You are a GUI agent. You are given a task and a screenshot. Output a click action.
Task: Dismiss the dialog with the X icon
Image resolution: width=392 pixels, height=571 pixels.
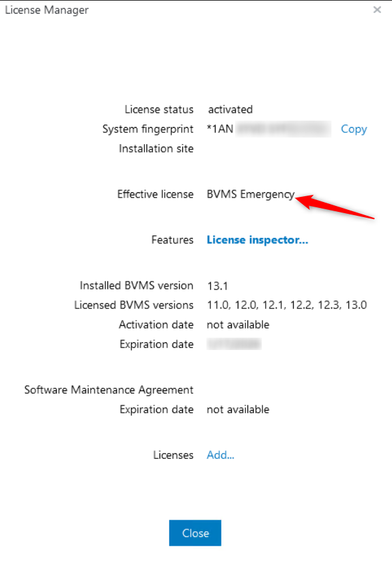[376, 10]
